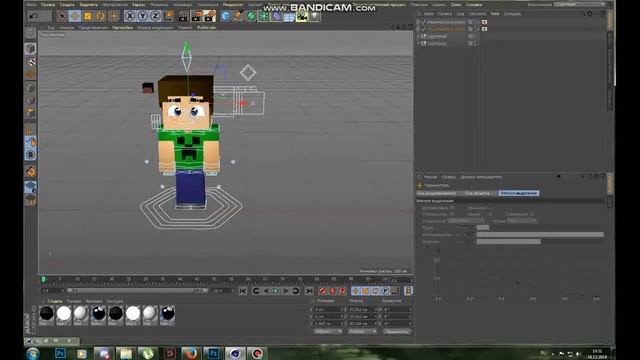Image resolution: width=640 pixels, height=360 pixels.
Task: Step to previous keyframe
Action: point(256,291)
